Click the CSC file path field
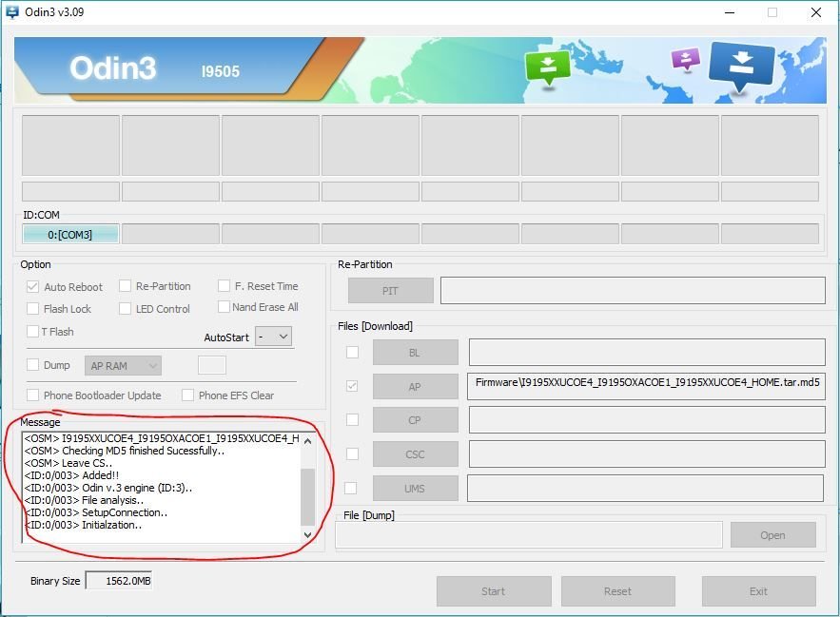 click(647, 453)
